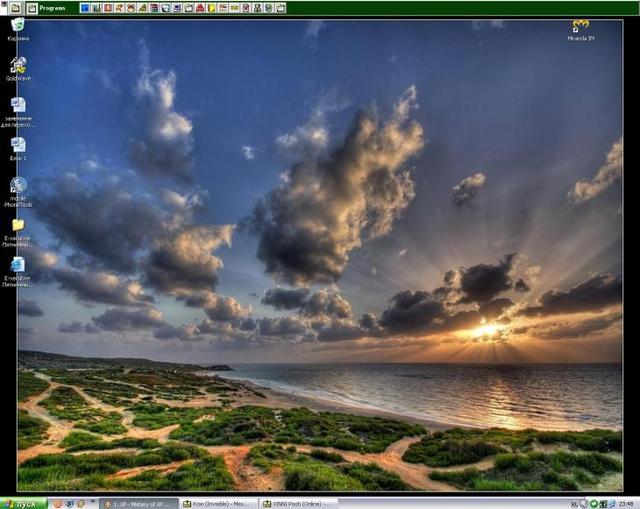The height and width of the screenshot is (509, 640).
Task: Click the first blue icon after Programs
Action: [85, 8]
